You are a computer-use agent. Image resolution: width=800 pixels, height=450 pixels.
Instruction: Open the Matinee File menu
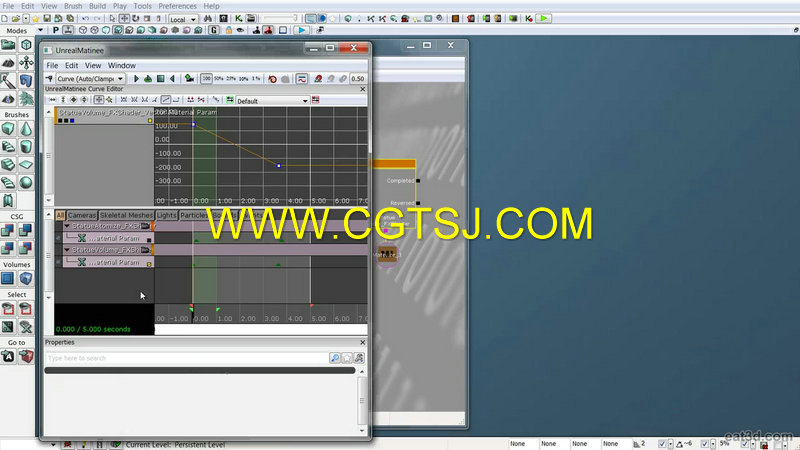(x=52, y=65)
